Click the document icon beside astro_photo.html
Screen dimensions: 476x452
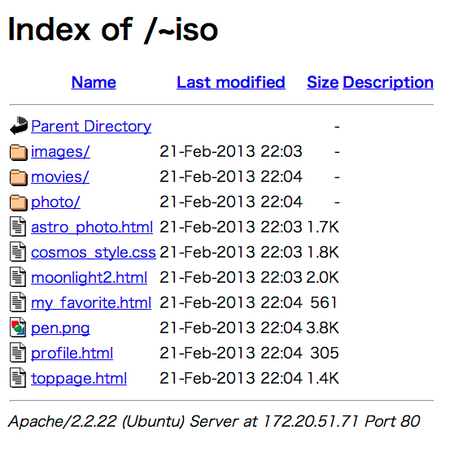[x=18, y=227]
